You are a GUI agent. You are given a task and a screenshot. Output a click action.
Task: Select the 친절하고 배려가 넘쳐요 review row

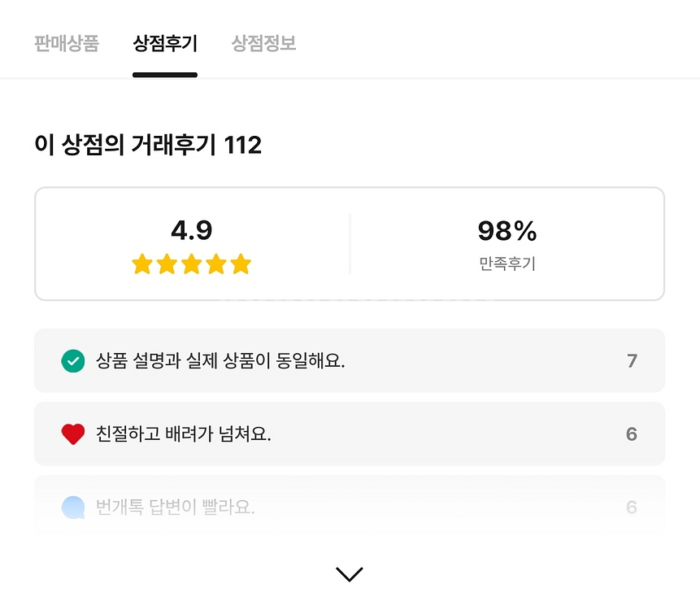350,434
